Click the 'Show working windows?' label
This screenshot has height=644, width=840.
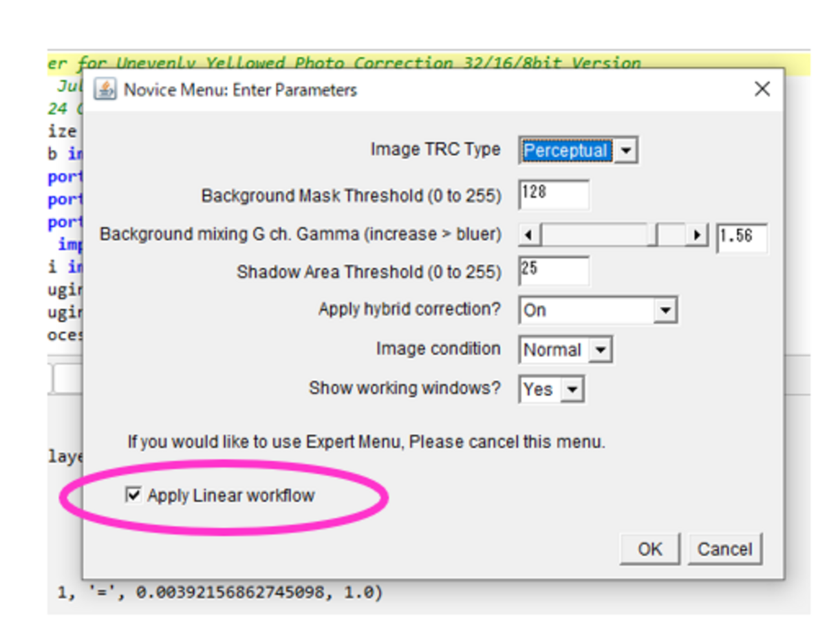pos(405,388)
